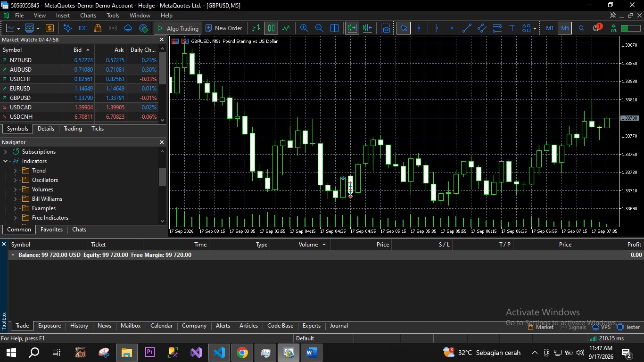
Task: Sort Market Watch by Bid column
Action: 78,49
